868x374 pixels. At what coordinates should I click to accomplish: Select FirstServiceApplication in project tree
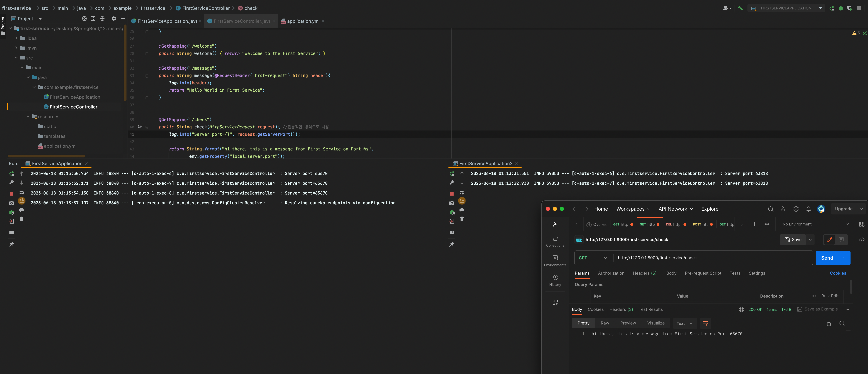coord(75,97)
